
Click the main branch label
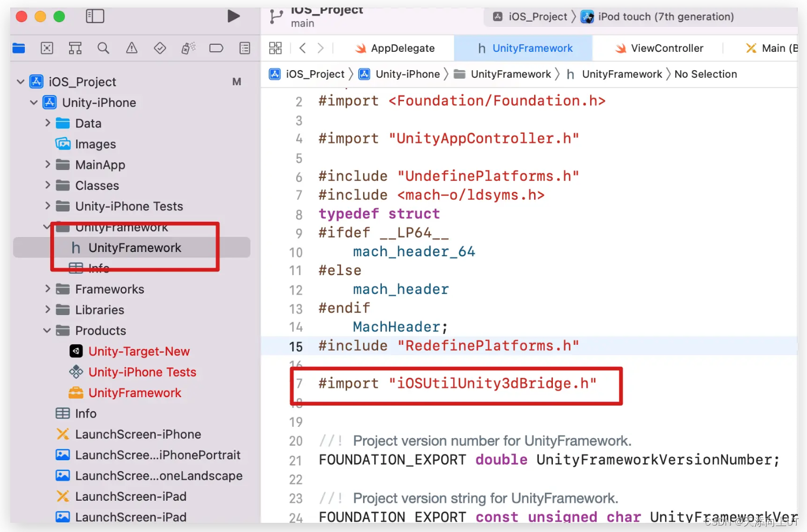302,23
